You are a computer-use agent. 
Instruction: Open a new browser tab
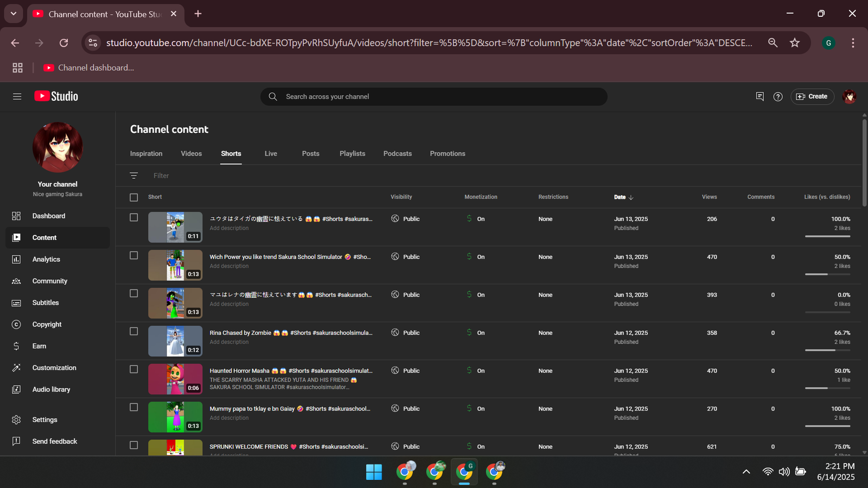198,14
